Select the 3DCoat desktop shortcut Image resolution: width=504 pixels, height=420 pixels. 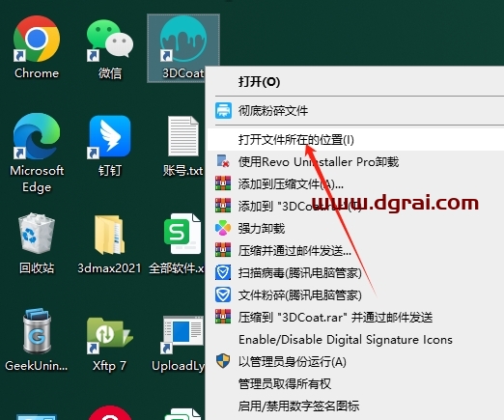click(x=183, y=48)
